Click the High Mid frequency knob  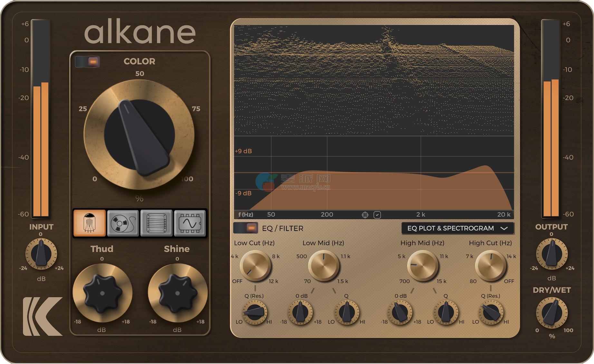click(x=422, y=266)
